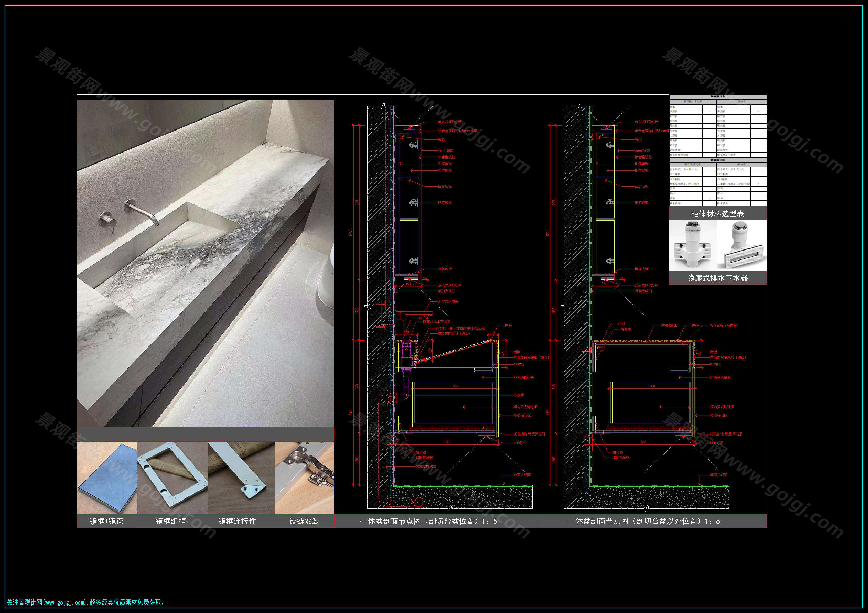Select the left hidden drain fitting image

pyautogui.click(x=693, y=245)
